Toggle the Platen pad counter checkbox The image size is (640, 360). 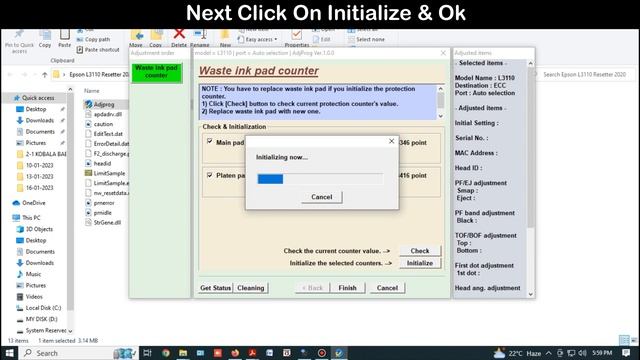tap(210, 175)
